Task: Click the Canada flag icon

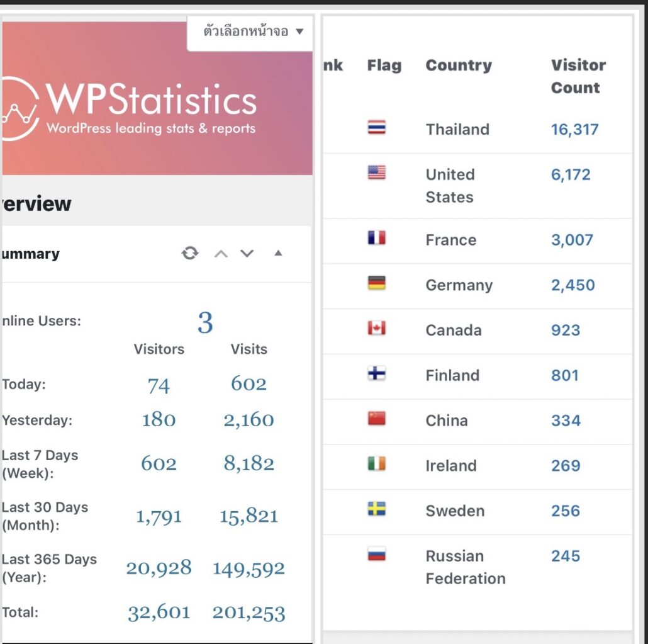Action: coord(376,329)
